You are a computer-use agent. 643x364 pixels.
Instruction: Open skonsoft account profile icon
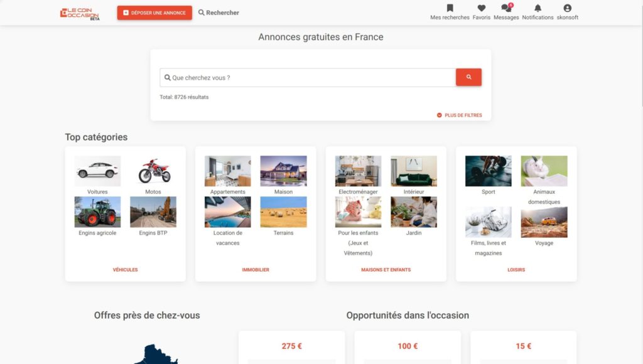pyautogui.click(x=567, y=8)
